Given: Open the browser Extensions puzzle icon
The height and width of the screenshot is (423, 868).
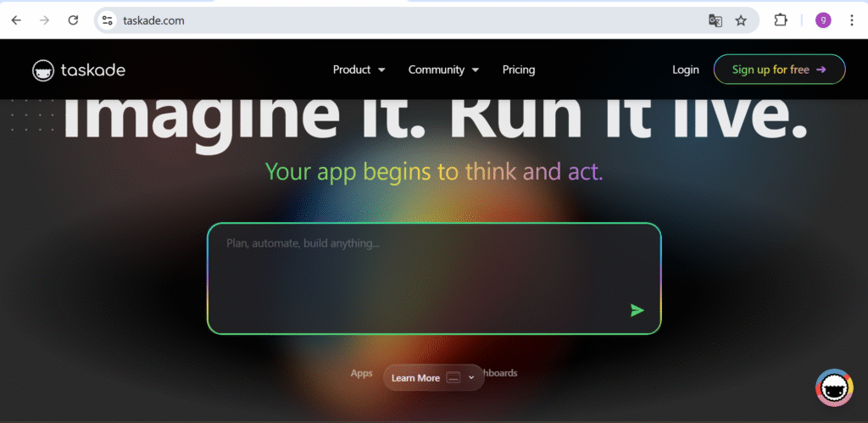Looking at the screenshot, I should 781,20.
